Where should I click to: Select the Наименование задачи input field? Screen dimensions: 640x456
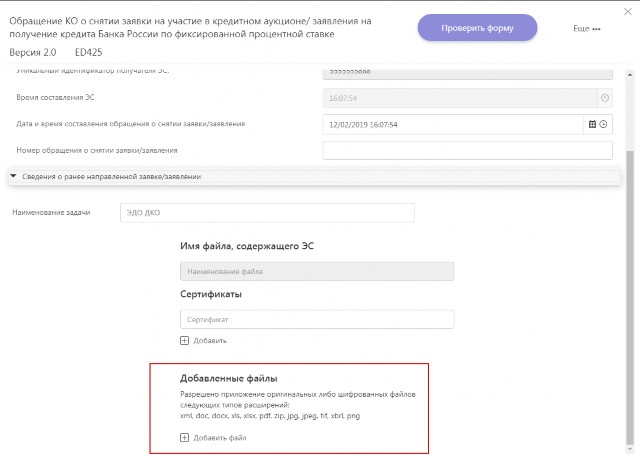tap(267, 213)
